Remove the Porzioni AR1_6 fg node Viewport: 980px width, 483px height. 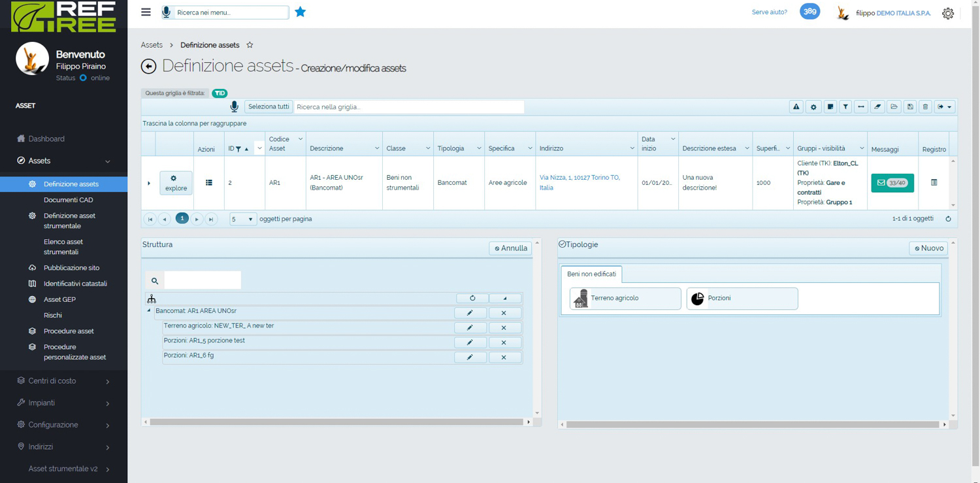[504, 358]
